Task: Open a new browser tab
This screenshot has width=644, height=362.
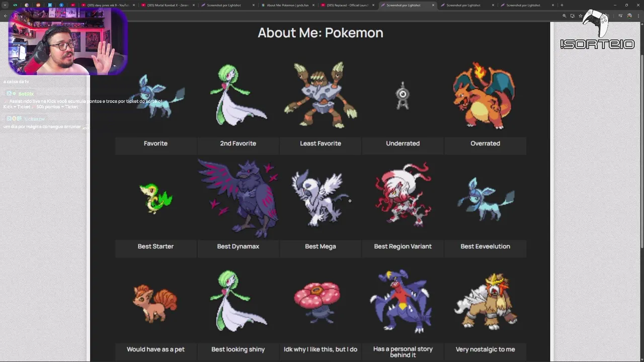Action: click(x=562, y=5)
